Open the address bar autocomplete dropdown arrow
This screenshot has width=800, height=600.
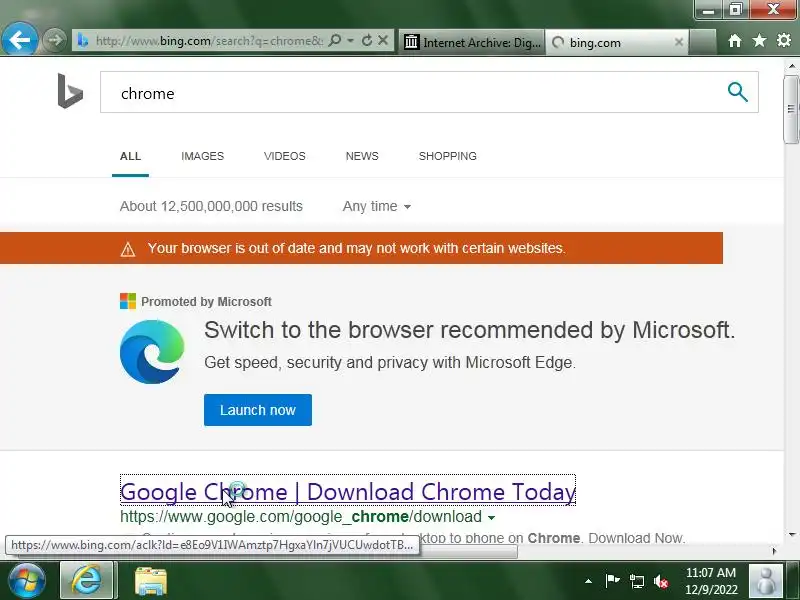[351, 40]
